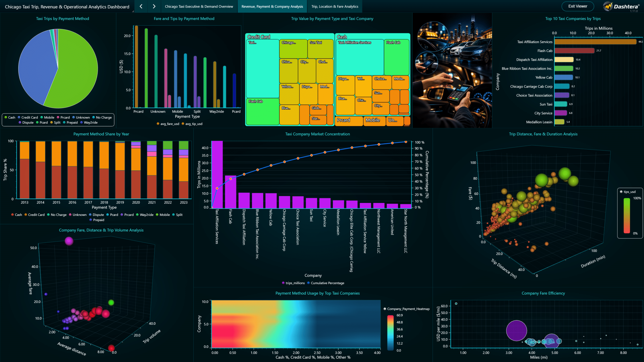The height and width of the screenshot is (362, 644).
Task: Toggle avg_fare_usd legend entry
Action: pyautogui.click(x=168, y=124)
